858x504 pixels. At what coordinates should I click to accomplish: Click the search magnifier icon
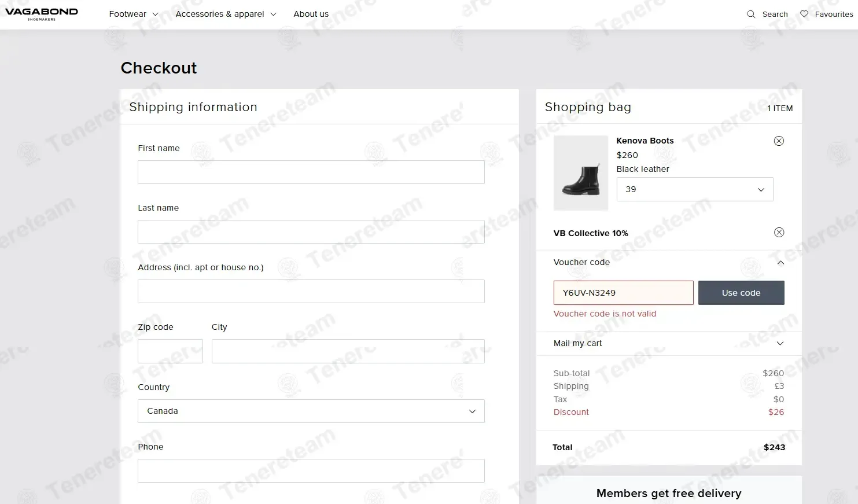[x=751, y=14]
